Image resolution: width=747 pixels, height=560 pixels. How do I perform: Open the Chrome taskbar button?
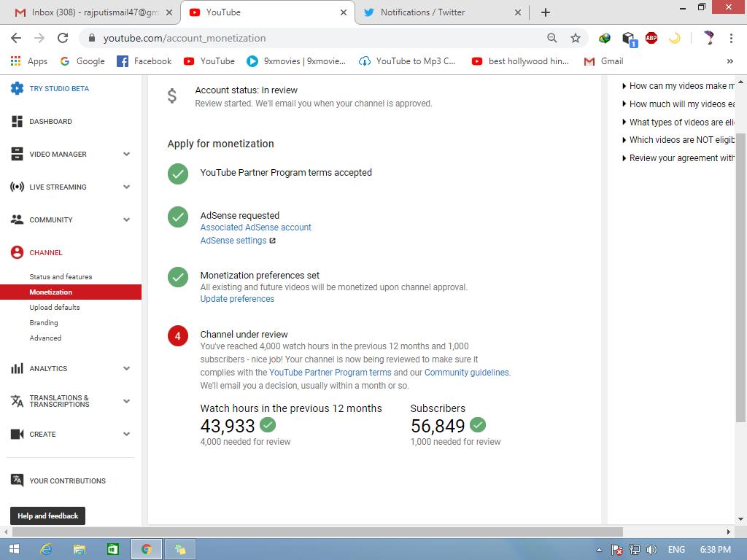[146, 549]
